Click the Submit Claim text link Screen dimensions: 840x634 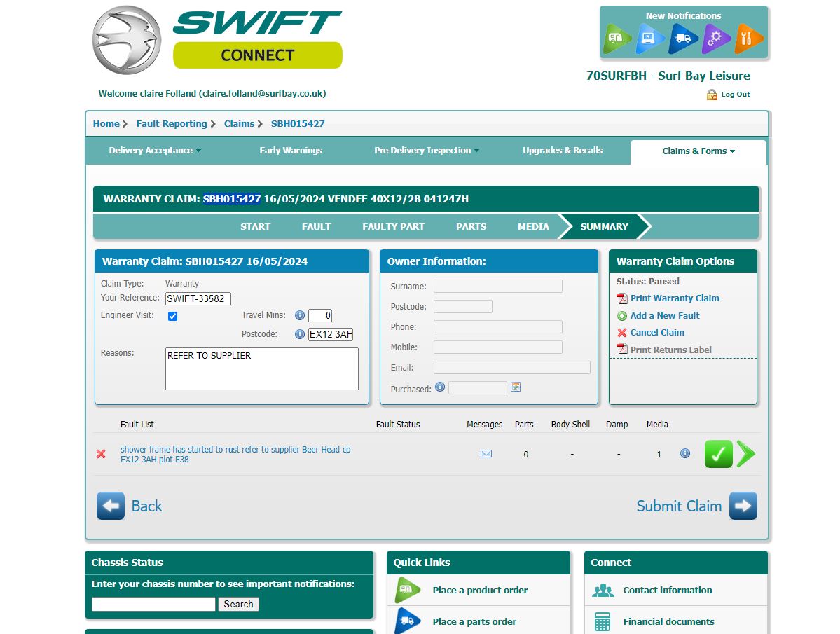(x=679, y=506)
